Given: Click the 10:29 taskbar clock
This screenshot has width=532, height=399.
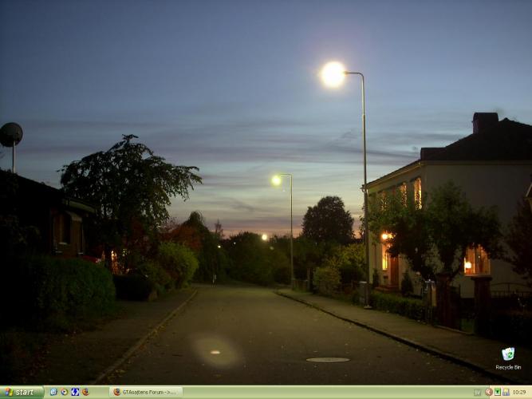Looking at the screenshot, I should pyautogui.click(x=519, y=392).
